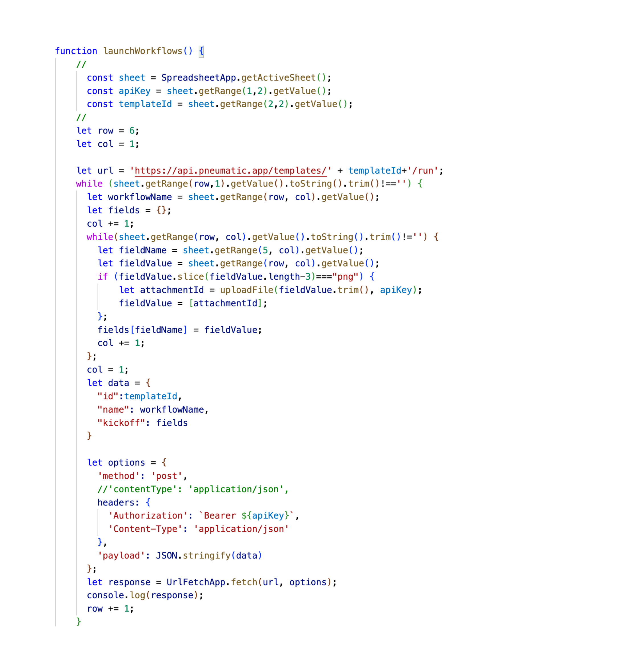Click the console.log(response); line
The image size is (638, 672).
[x=145, y=595]
